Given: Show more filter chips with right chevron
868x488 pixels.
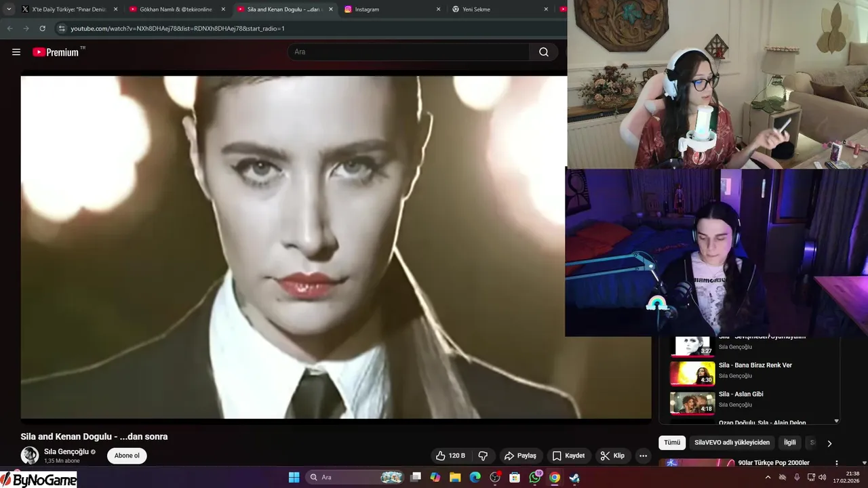Looking at the screenshot, I should 829,443.
